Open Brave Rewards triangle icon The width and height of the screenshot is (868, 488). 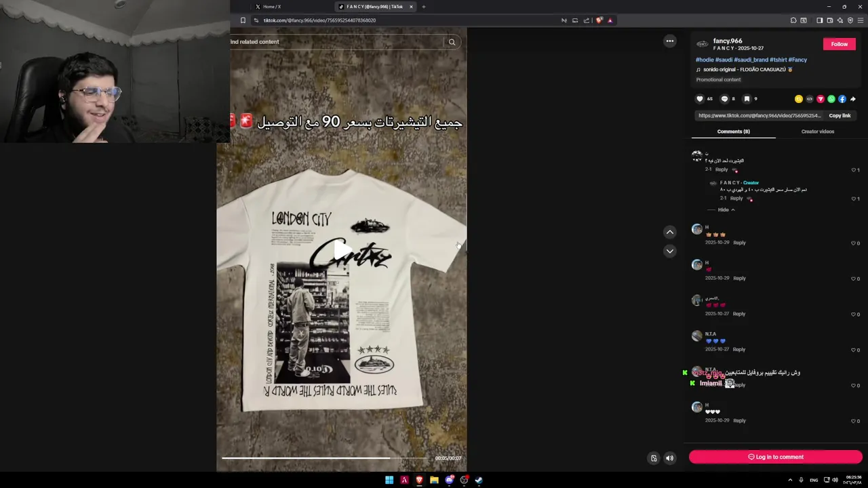610,20
